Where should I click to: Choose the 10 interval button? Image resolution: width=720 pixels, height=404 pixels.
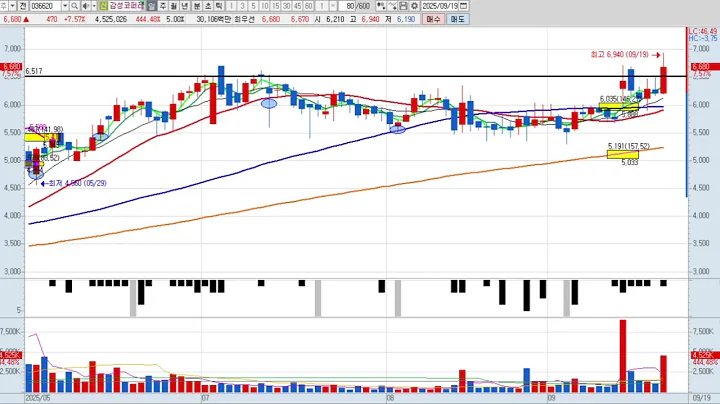[264, 6]
